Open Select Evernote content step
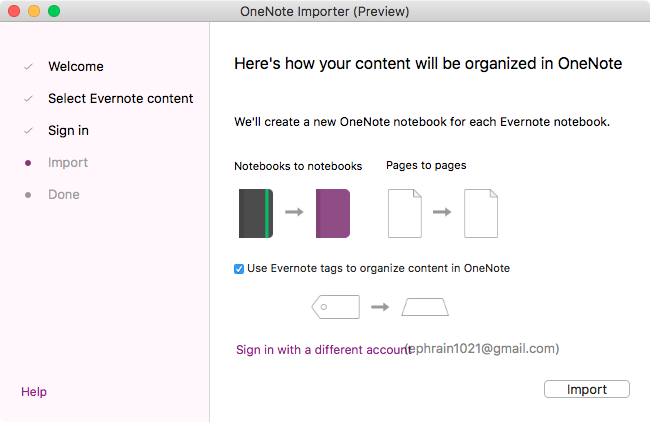650x422 pixels. [x=120, y=99]
